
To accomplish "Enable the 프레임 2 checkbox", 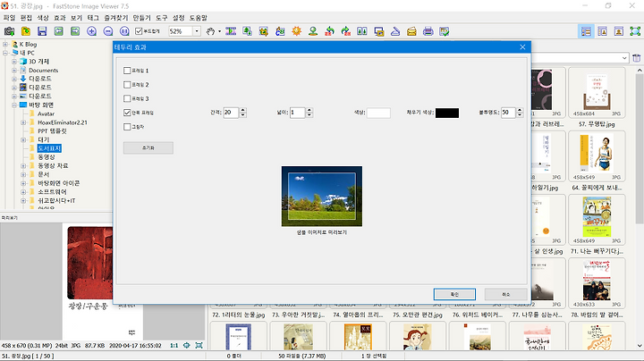I will [x=127, y=85].
